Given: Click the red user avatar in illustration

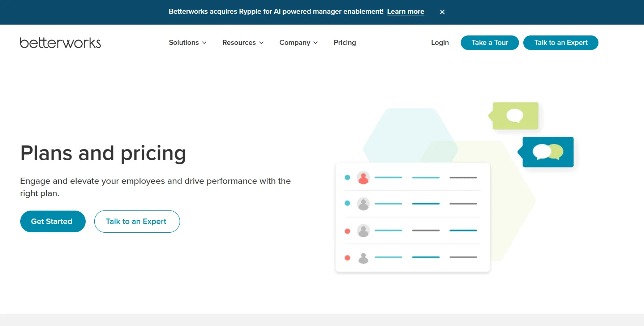Looking at the screenshot, I should click(363, 178).
